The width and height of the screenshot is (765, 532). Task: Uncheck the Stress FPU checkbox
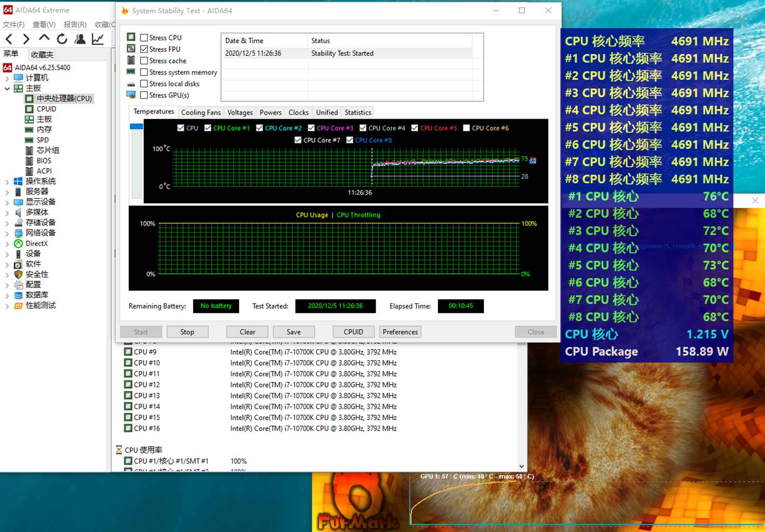(x=144, y=49)
